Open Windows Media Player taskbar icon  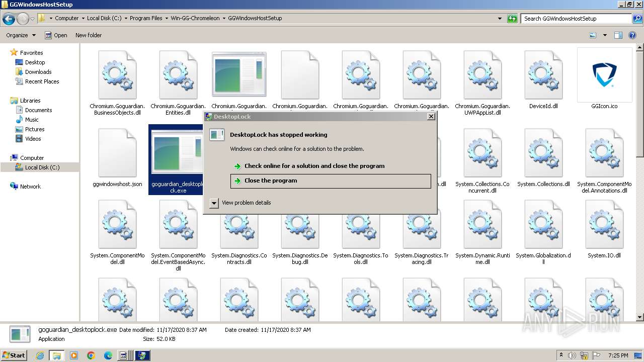pos(74,355)
